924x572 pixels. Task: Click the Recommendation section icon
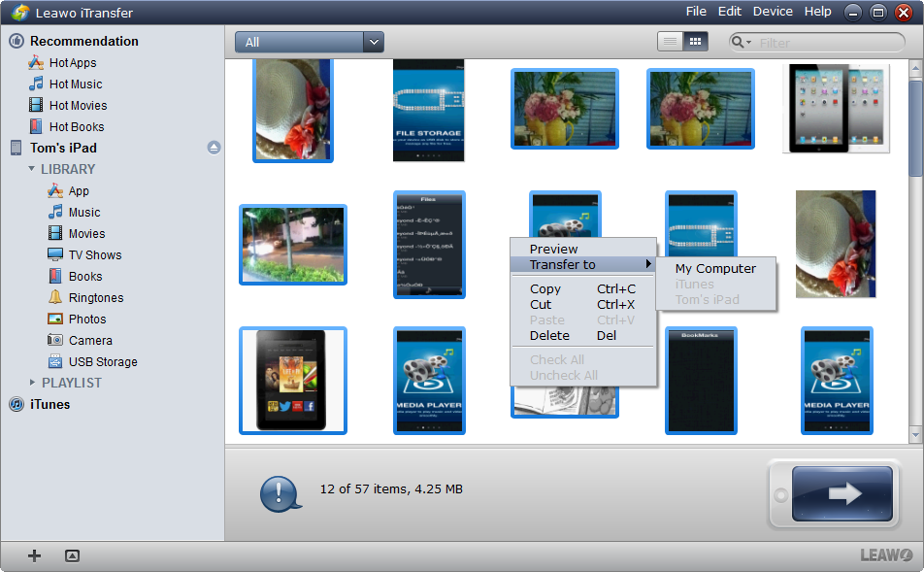pos(16,41)
